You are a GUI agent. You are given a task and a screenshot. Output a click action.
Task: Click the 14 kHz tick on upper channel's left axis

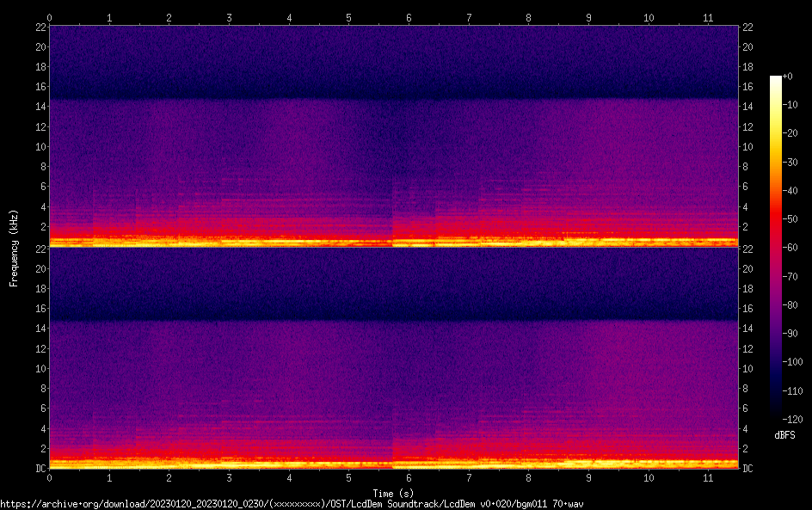tap(40, 107)
